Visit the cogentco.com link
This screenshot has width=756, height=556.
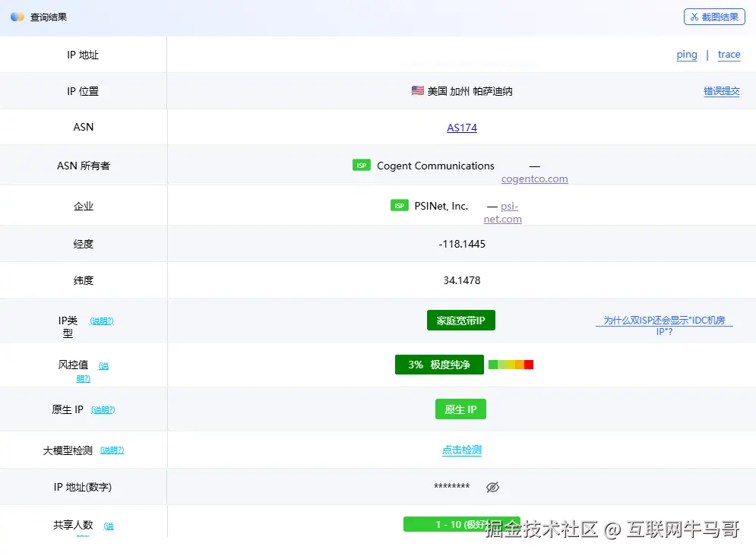(534, 178)
